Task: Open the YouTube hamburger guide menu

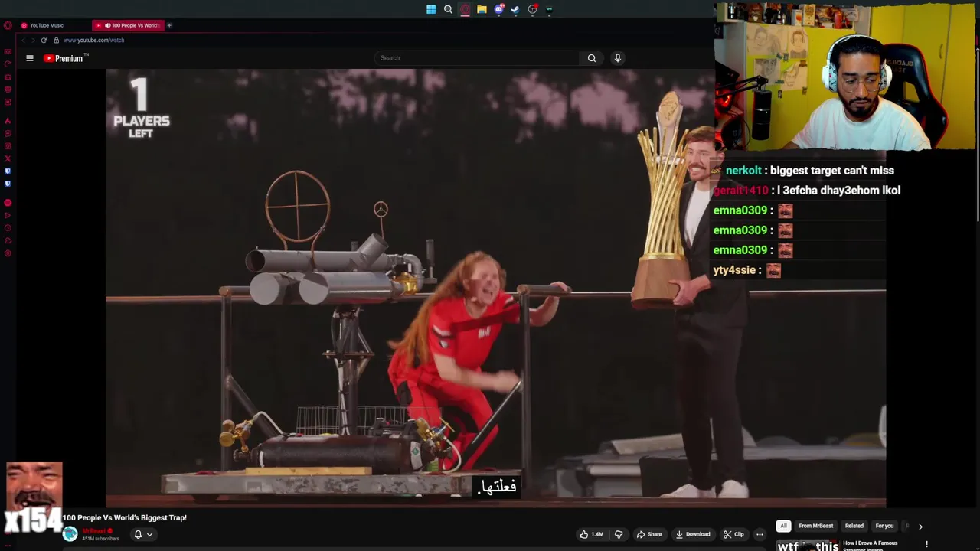Action: pos(30,58)
